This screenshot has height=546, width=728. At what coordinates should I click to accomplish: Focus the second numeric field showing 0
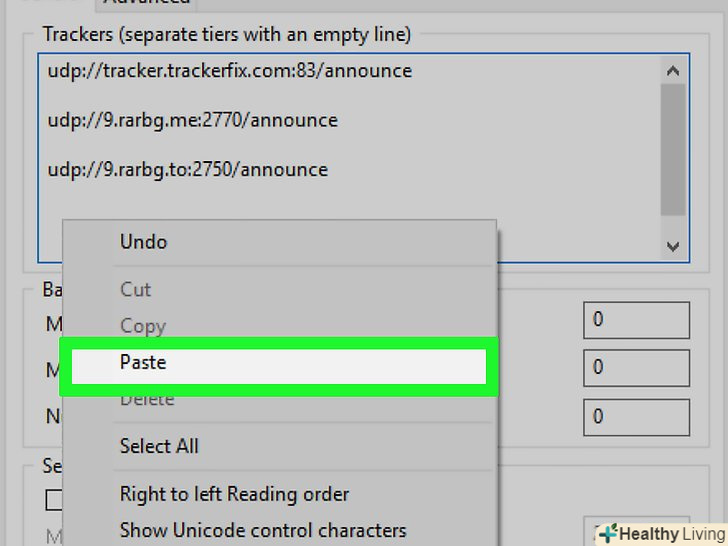click(636, 368)
